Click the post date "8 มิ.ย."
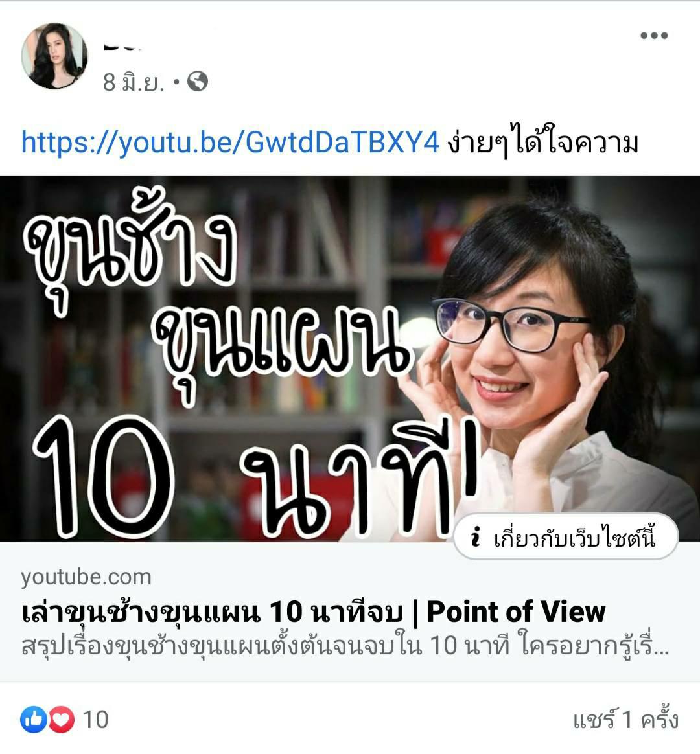 [134, 82]
